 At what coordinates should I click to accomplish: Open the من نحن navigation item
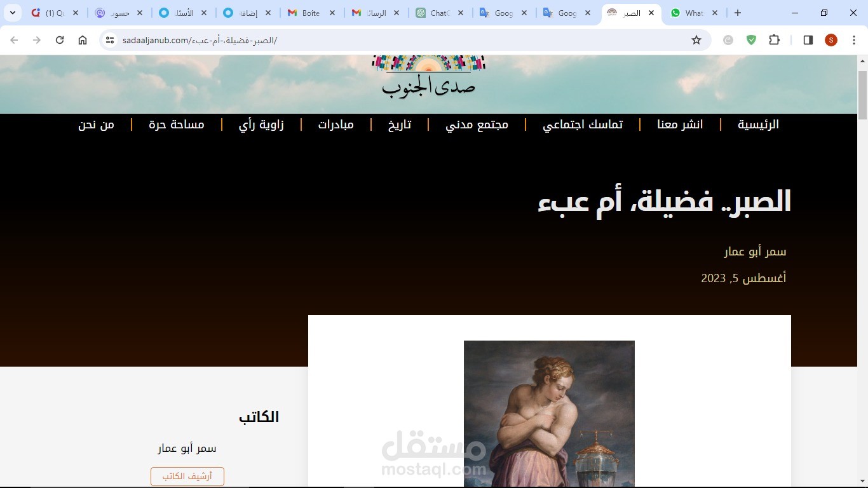[x=96, y=125]
